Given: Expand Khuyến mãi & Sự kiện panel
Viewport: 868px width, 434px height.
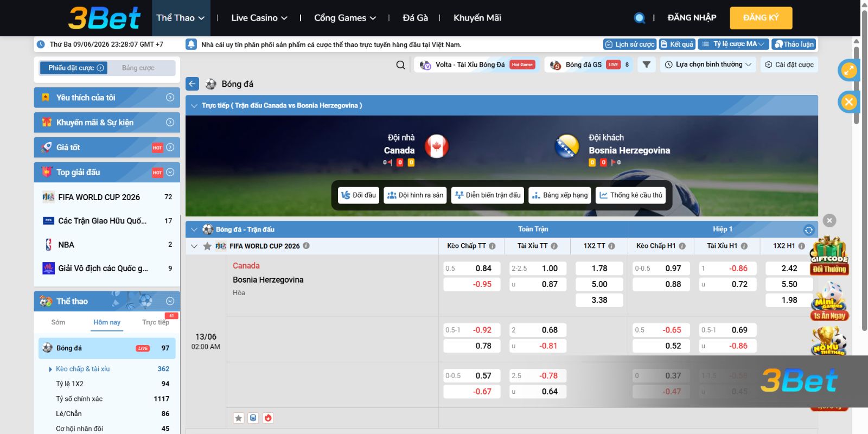Looking at the screenshot, I should point(107,123).
